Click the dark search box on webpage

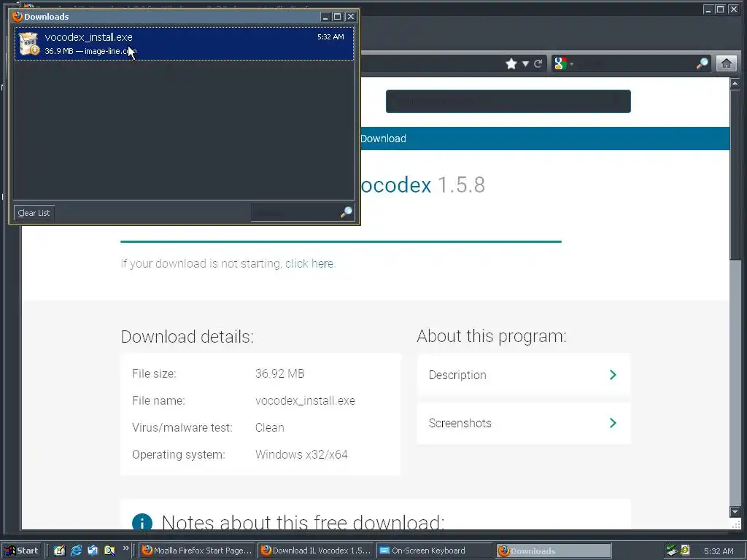[x=508, y=101]
